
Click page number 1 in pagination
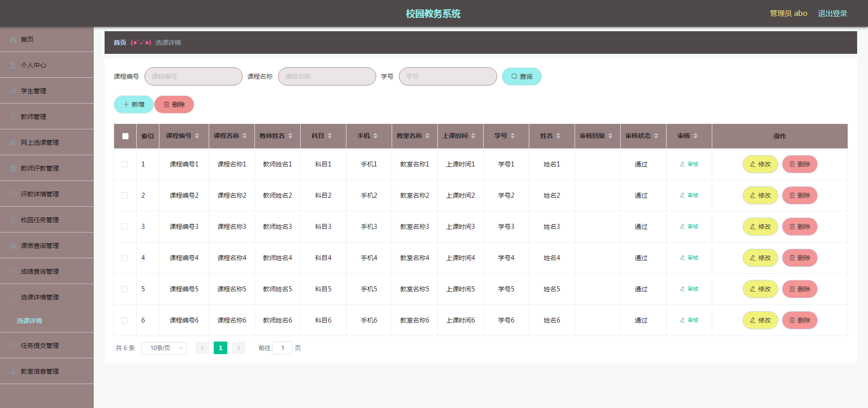point(221,348)
